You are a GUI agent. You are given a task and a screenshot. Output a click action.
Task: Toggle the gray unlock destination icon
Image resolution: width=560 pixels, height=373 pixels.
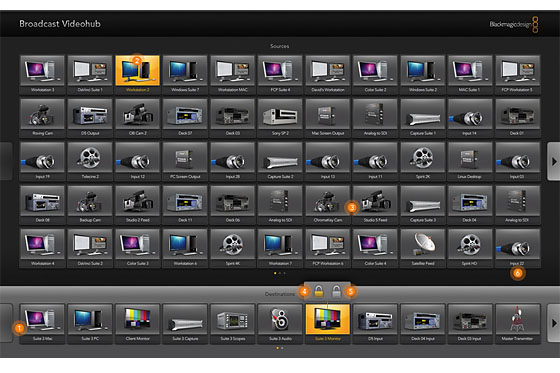[336, 292]
